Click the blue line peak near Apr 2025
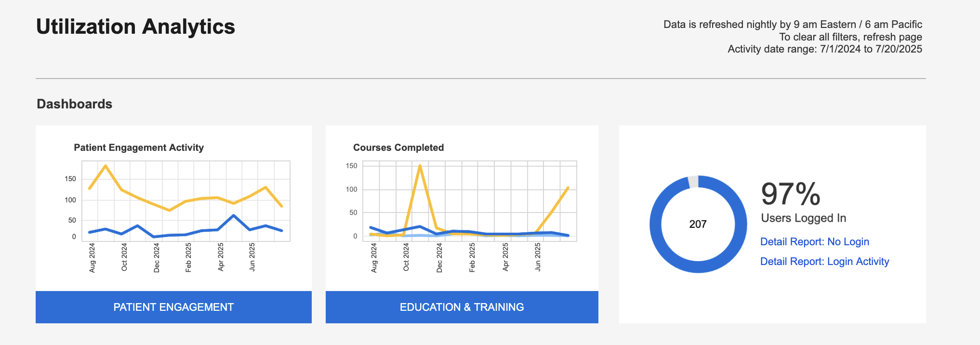980x345 pixels. 234,215
